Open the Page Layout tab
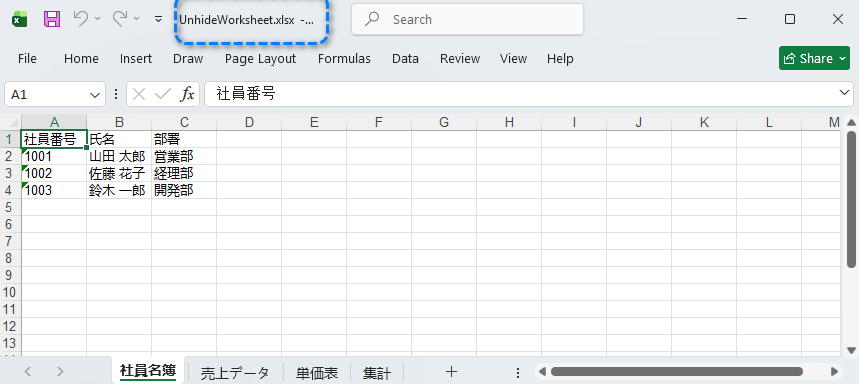Viewport: 859px width, 384px height. click(260, 59)
